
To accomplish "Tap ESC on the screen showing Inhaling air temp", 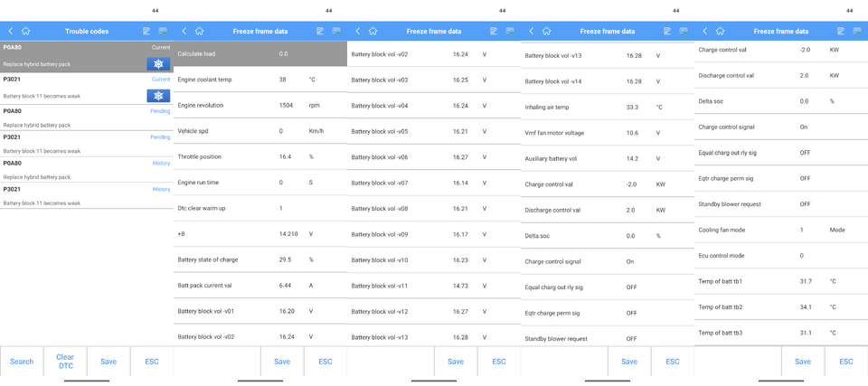I will [x=673, y=362].
